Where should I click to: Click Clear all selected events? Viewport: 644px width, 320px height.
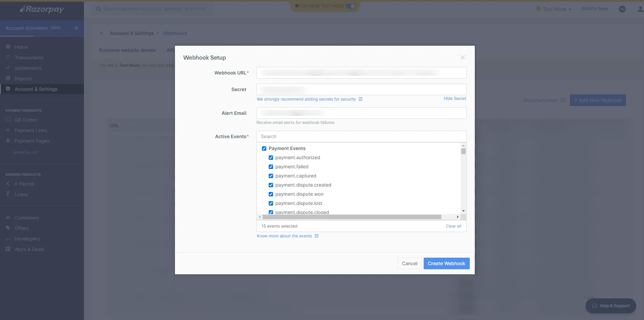pyautogui.click(x=453, y=226)
